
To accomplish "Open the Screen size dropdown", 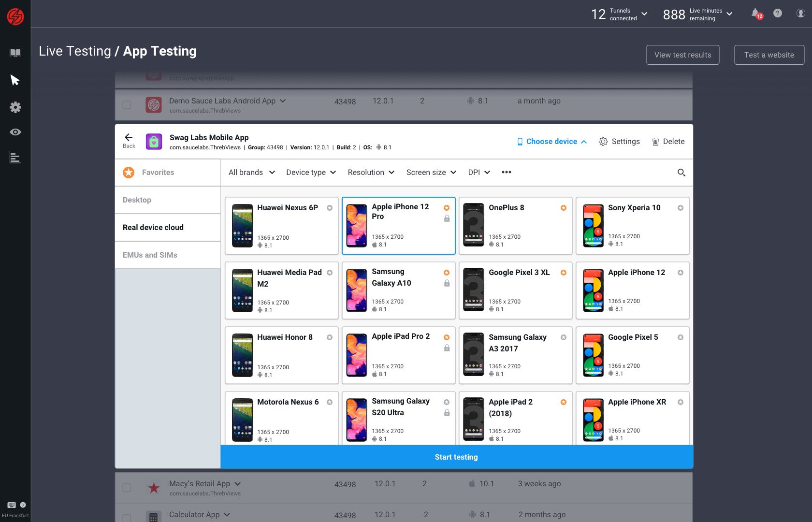I will [431, 173].
